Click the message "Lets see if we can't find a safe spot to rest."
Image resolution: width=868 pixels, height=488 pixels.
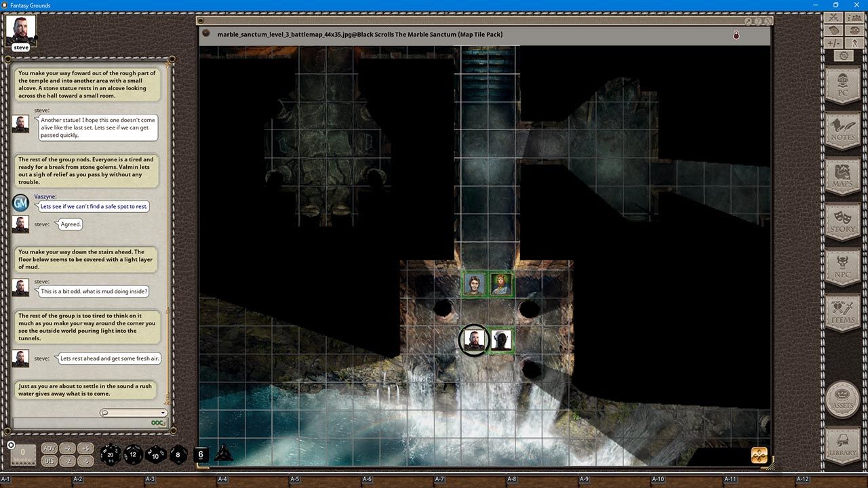pyautogui.click(x=94, y=206)
